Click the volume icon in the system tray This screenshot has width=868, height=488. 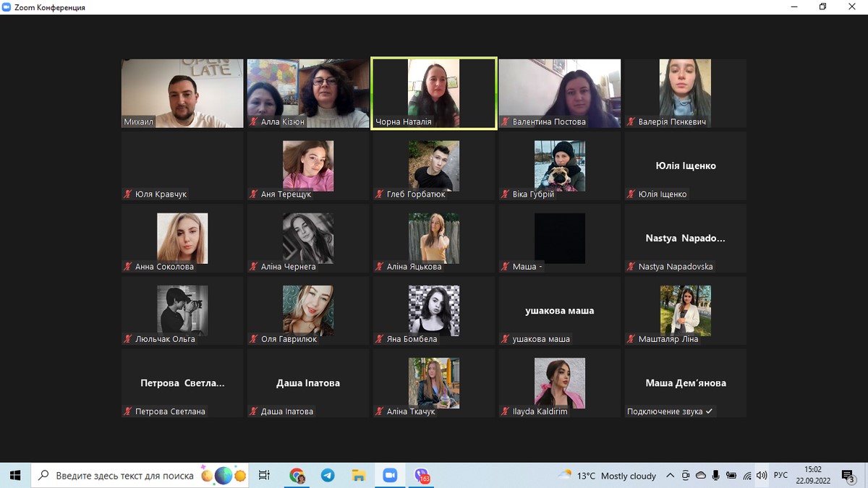pos(761,475)
